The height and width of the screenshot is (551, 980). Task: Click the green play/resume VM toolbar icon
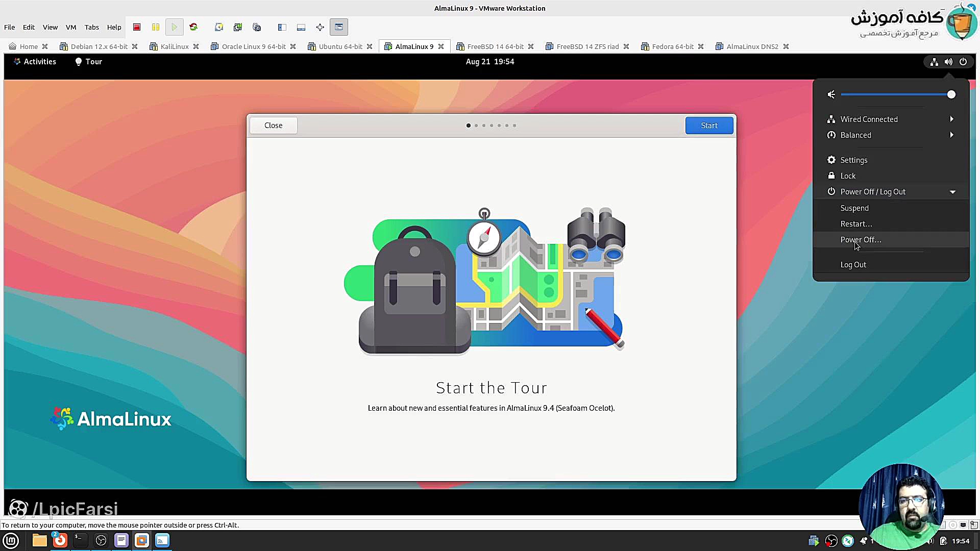175,27
